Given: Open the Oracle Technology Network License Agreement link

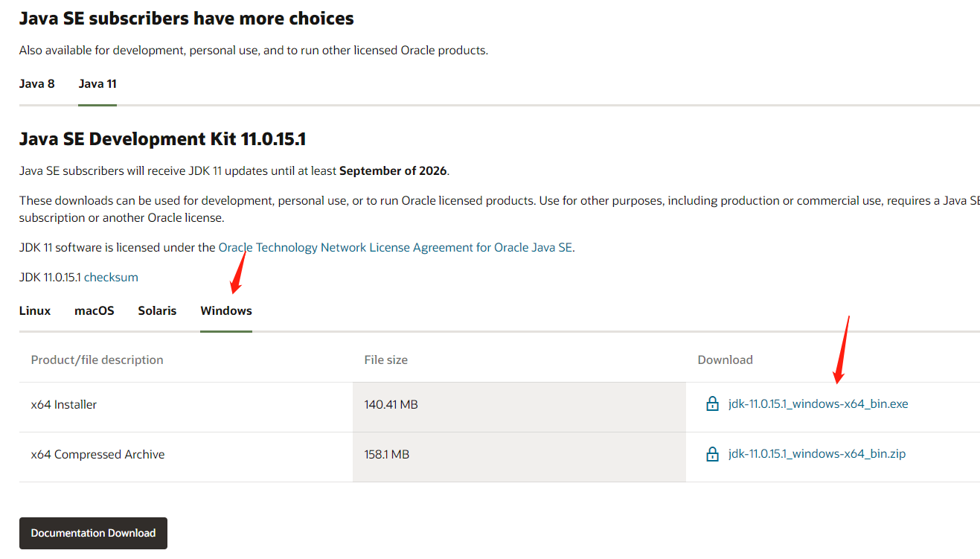Looking at the screenshot, I should coord(395,247).
